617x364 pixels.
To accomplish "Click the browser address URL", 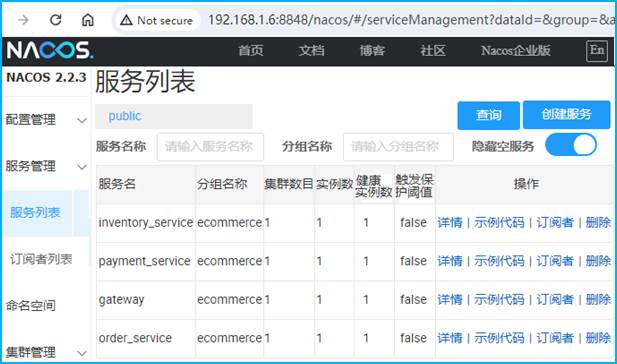I will (411, 20).
